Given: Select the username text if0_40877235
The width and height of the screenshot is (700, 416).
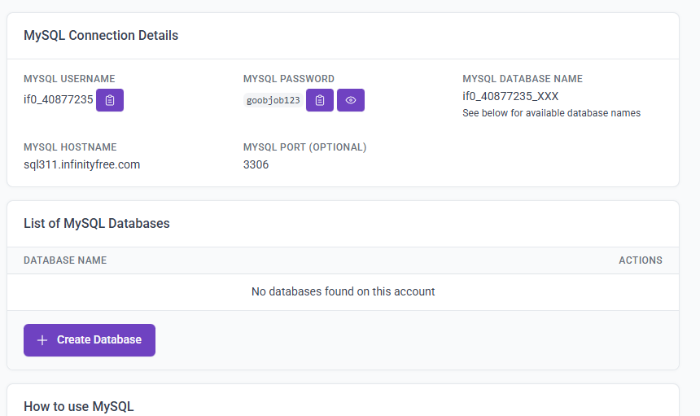Looking at the screenshot, I should click(x=58, y=99).
